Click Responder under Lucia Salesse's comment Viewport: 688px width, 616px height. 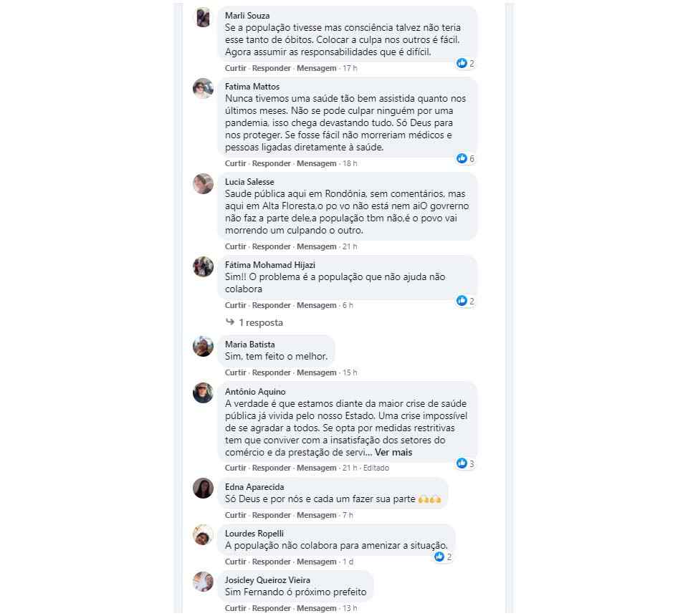click(x=272, y=246)
